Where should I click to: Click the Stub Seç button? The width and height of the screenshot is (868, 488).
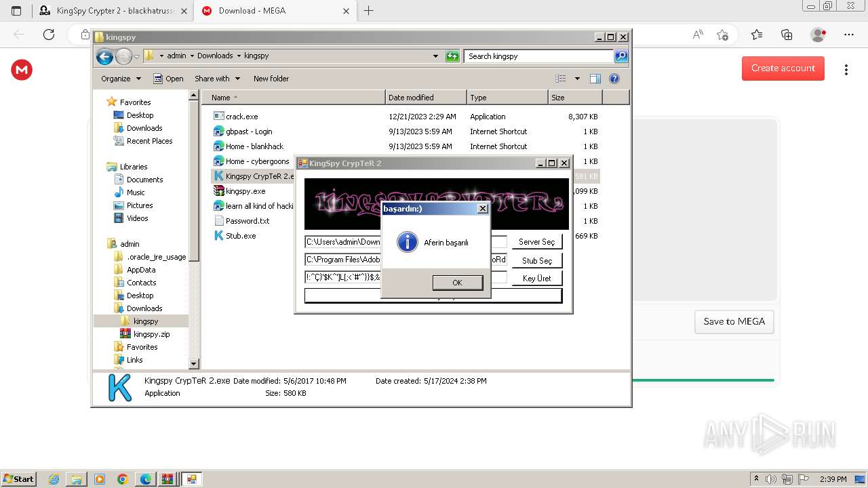tap(536, 261)
